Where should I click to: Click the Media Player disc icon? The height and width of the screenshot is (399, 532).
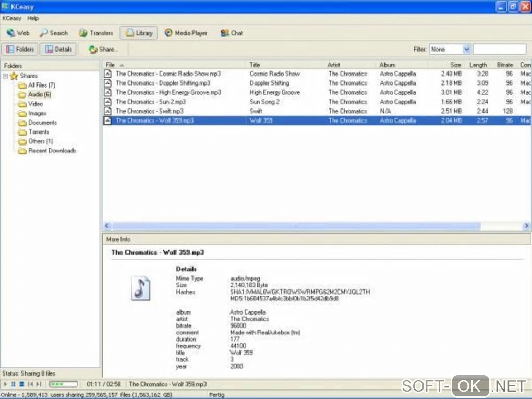(168, 32)
